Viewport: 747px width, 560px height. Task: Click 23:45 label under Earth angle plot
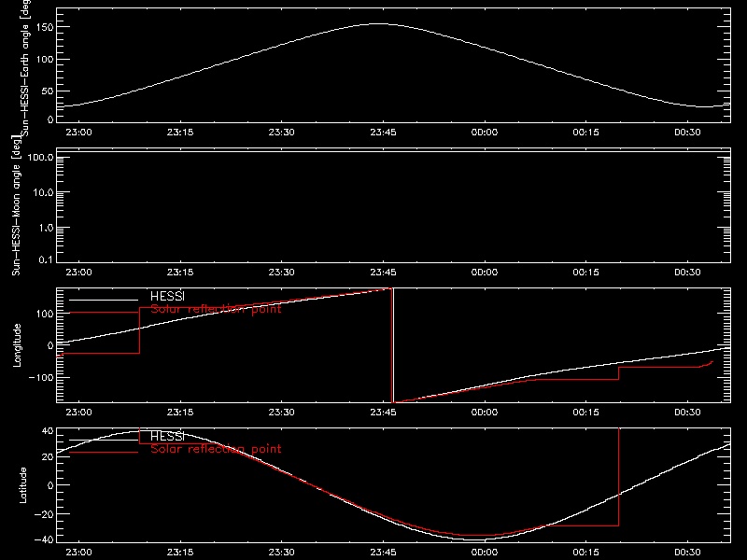(383, 132)
